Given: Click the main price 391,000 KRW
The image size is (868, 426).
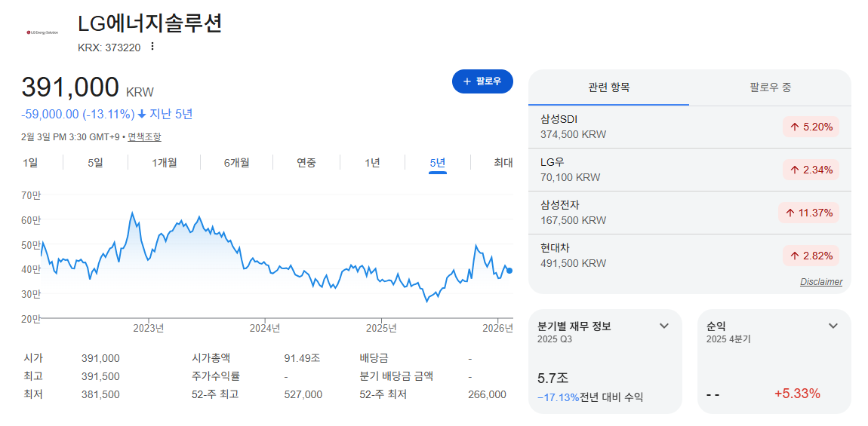Looking at the screenshot, I should tap(88, 88).
